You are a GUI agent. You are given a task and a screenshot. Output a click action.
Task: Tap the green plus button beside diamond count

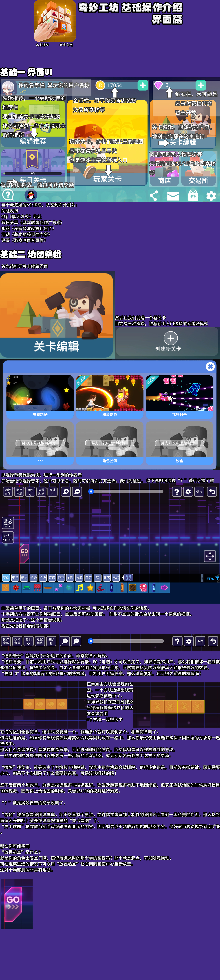[x=201, y=85]
